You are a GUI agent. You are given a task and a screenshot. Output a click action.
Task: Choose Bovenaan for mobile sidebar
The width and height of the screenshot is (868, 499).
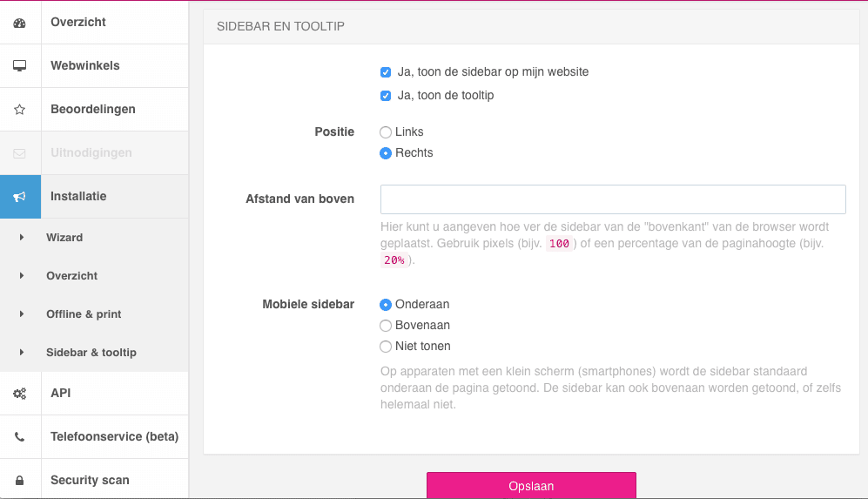(386, 326)
